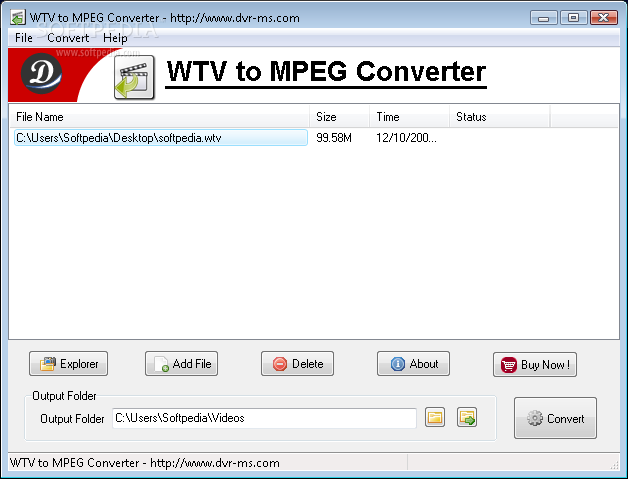Viewport: 628px width, 479px height.
Task: Click the 99.58M size cell
Action: (x=334, y=138)
